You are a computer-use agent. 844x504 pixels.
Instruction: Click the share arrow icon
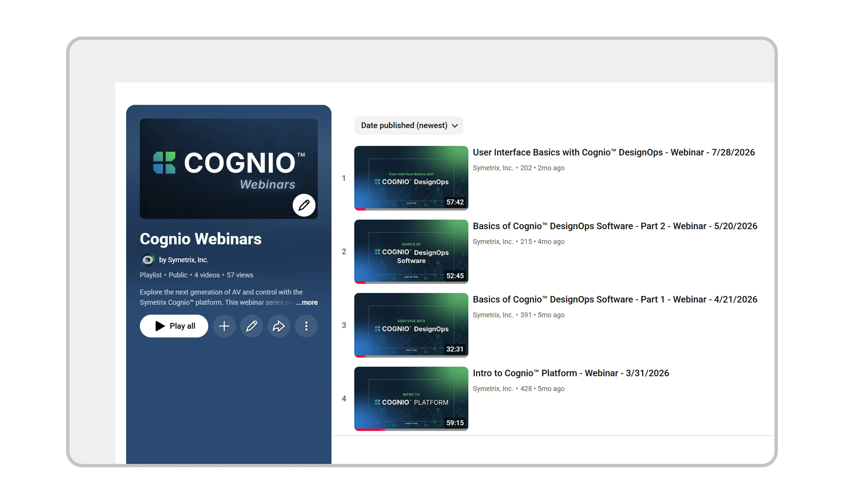point(279,326)
